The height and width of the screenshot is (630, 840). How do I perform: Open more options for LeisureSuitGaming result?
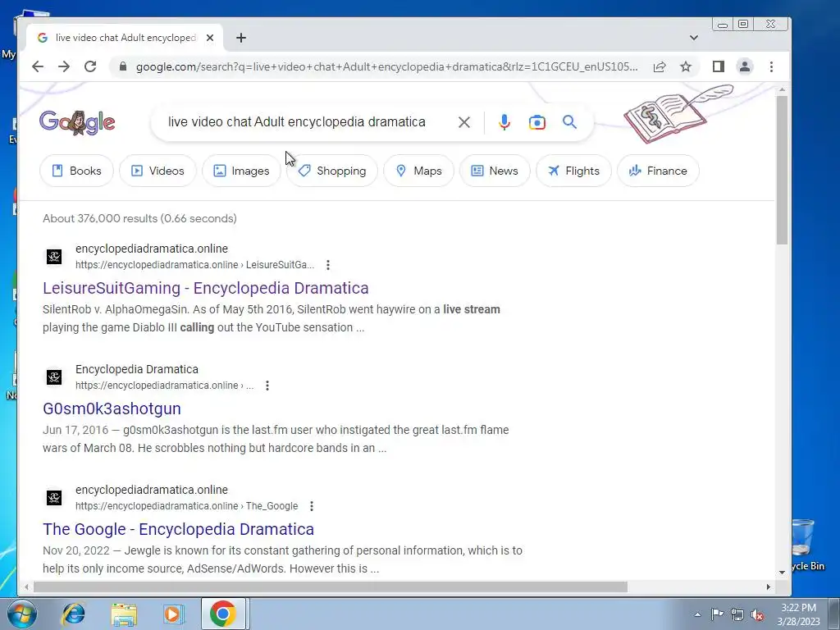[328, 265]
